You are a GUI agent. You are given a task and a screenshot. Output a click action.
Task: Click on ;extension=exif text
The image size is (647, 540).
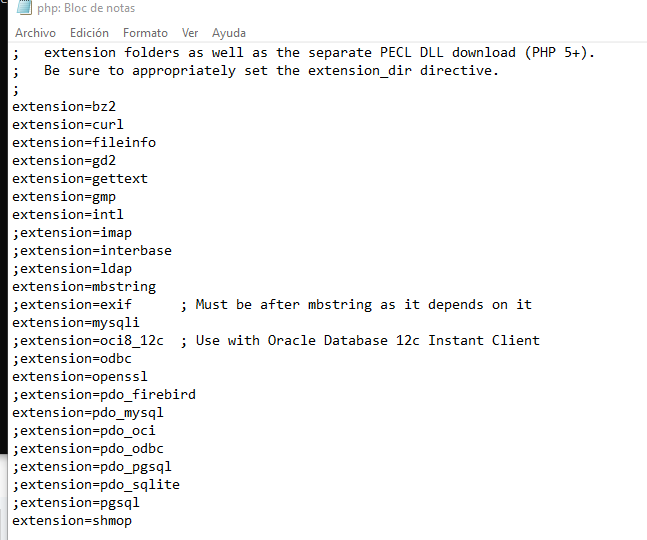click(72, 305)
